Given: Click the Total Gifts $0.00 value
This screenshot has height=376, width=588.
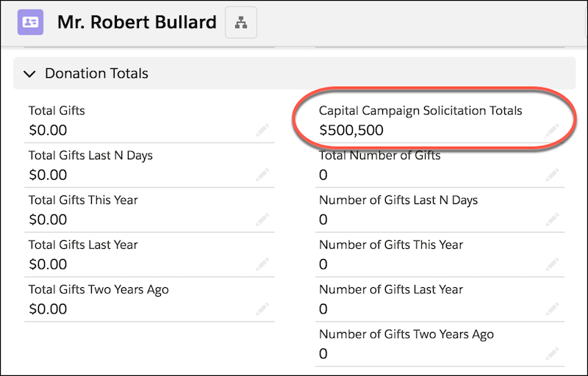Looking at the screenshot, I should (48, 130).
